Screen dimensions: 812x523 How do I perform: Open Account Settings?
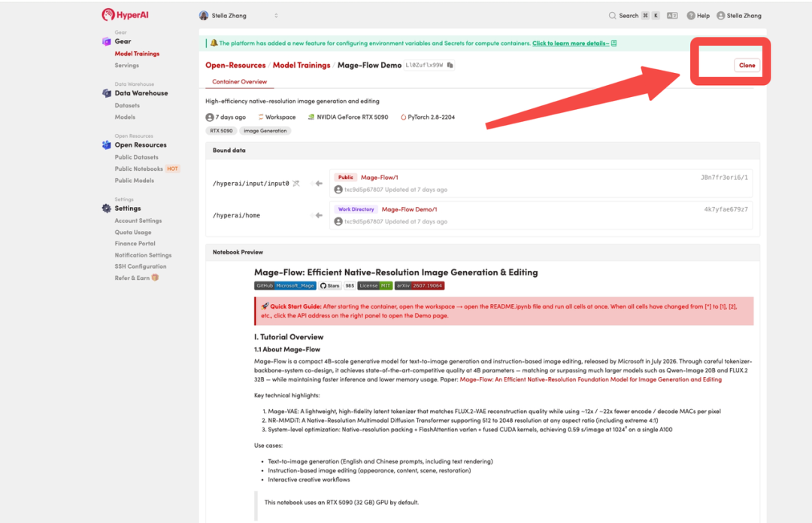click(x=138, y=220)
